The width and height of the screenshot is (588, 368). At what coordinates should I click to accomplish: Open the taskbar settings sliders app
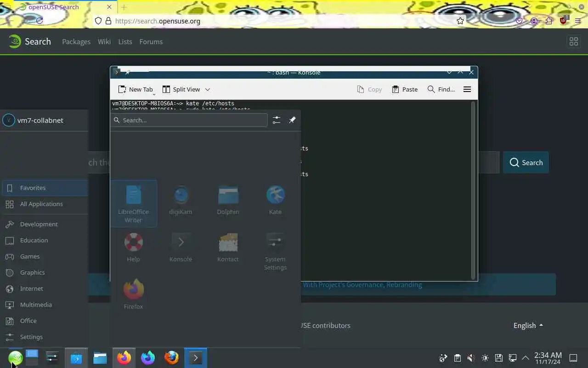pos(52,358)
